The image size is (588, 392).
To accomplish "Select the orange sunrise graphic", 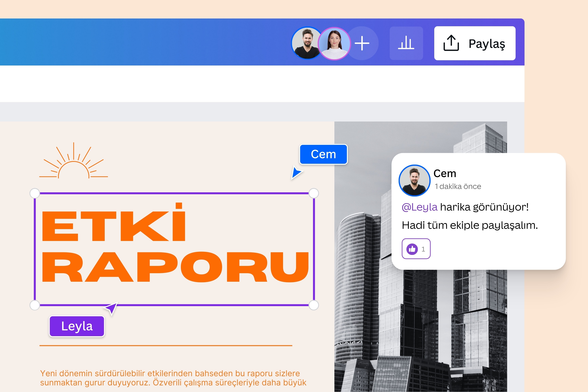I will pyautogui.click(x=73, y=160).
